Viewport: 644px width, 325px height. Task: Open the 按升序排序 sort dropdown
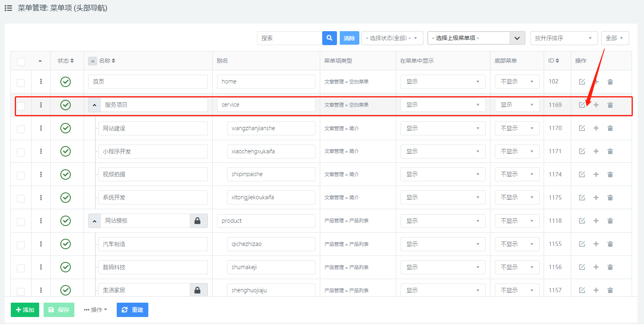coord(564,38)
